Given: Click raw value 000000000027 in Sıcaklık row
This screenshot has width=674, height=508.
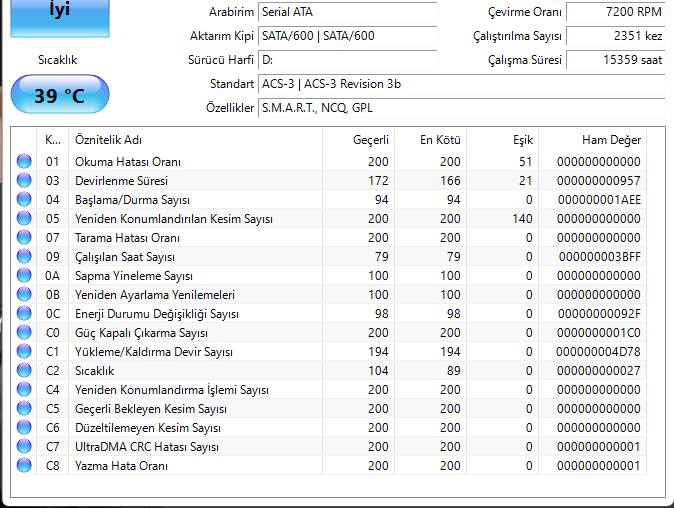Looking at the screenshot, I should pyautogui.click(x=599, y=371).
